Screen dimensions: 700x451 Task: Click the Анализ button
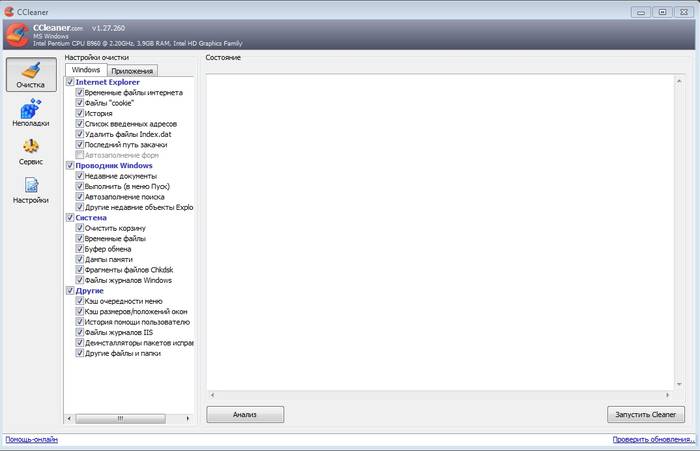(x=245, y=414)
